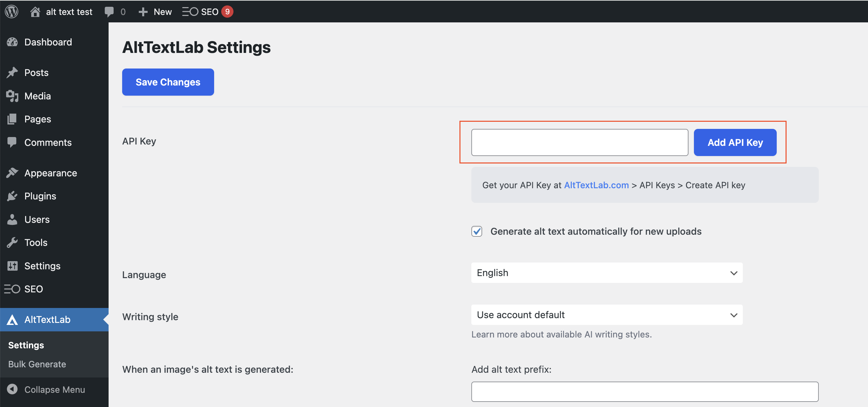This screenshot has height=407, width=868.
Task: Open the Writing style dropdown
Action: [607, 315]
